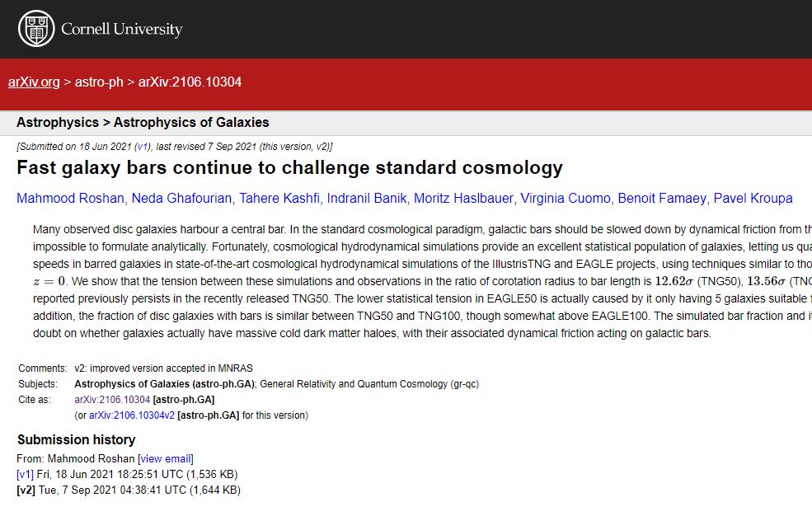Go to the astro-ph breadcrumb
Screen dimensions: 812x516
coord(99,82)
